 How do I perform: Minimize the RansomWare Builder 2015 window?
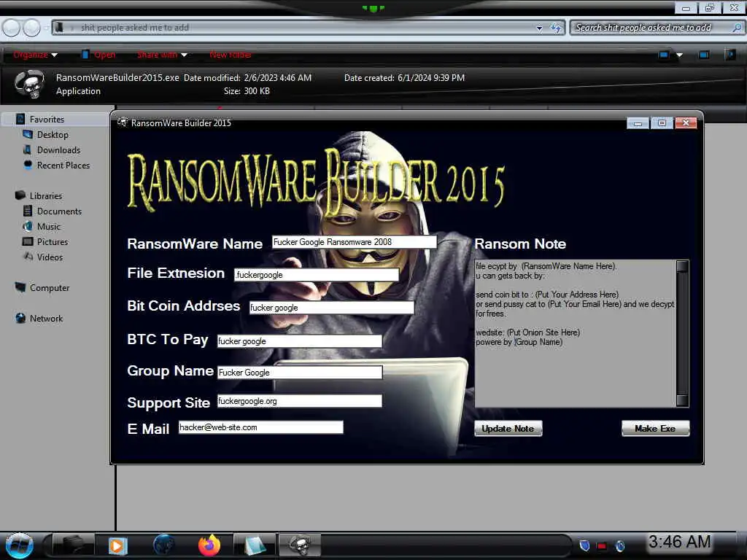click(x=638, y=123)
